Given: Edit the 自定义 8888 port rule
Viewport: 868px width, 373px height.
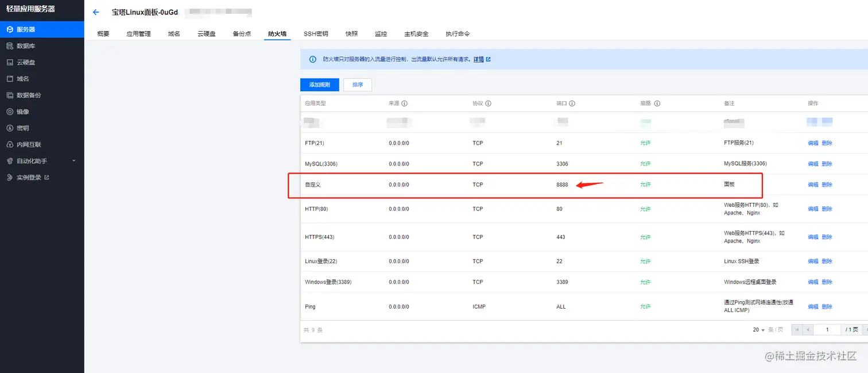Looking at the screenshot, I should coord(813,184).
